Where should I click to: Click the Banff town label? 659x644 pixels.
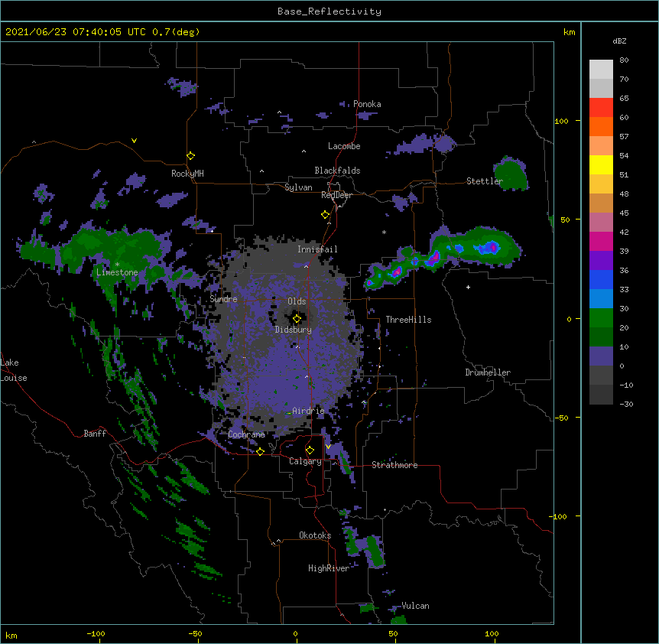[95, 434]
